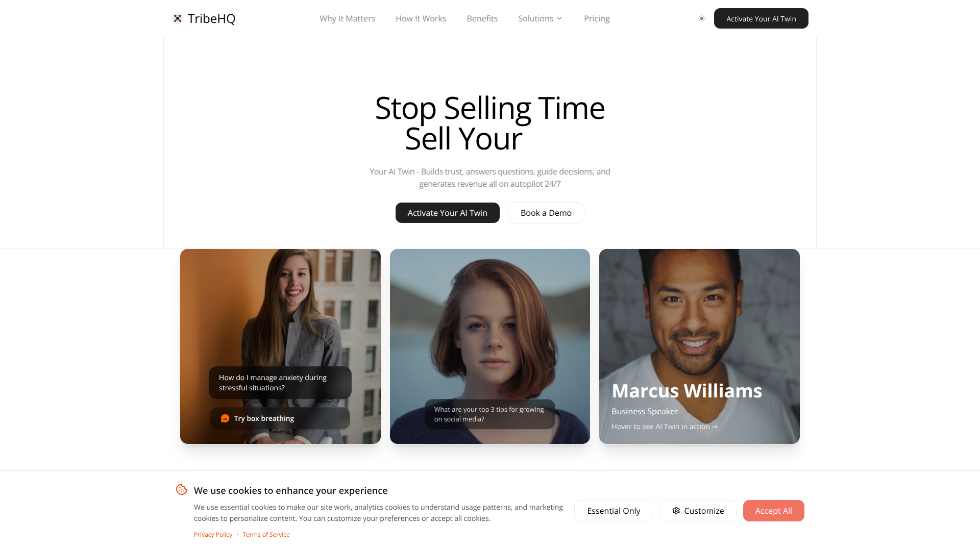Open the Terms of Service link
The width and height of the screenshot is (980, 551).
point(266,535)
